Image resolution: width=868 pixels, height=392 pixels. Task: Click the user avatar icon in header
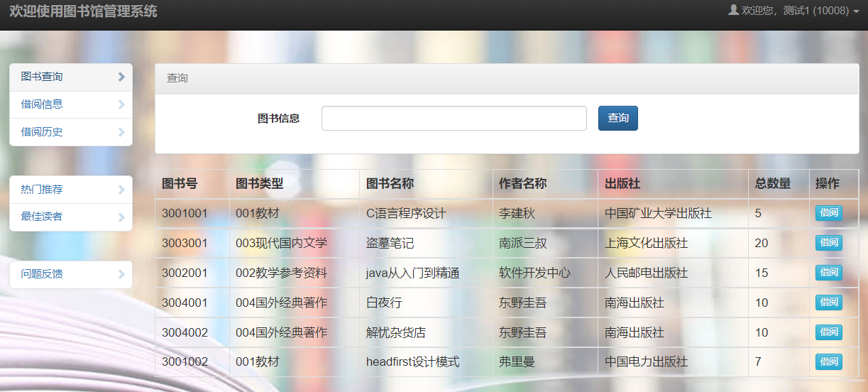tap(734, 10)
